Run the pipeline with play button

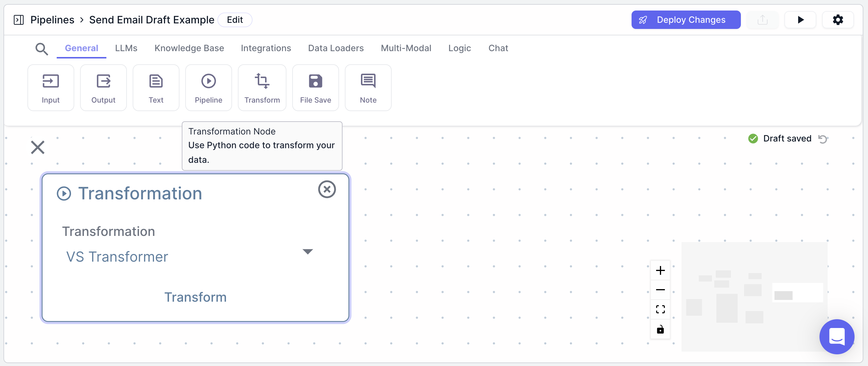pos(800,20)
